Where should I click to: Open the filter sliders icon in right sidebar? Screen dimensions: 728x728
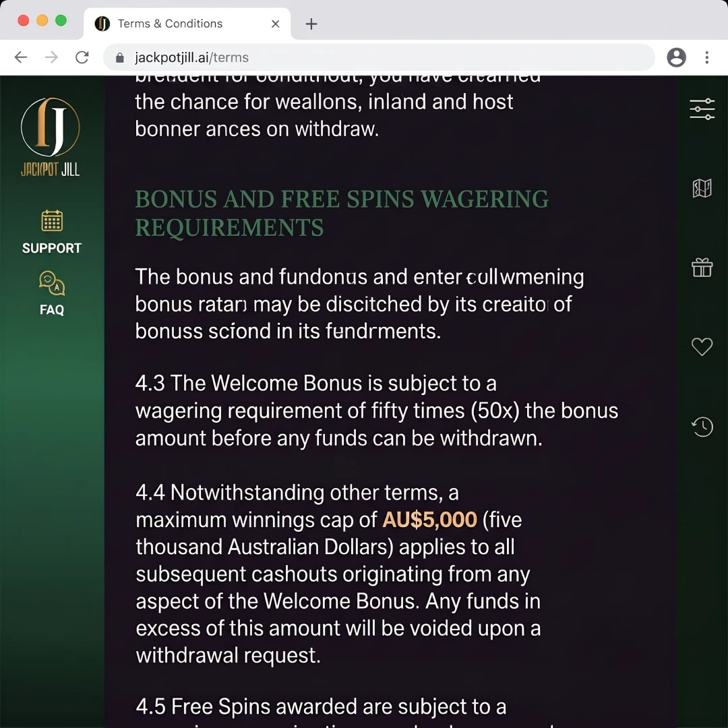pos(702,109)
